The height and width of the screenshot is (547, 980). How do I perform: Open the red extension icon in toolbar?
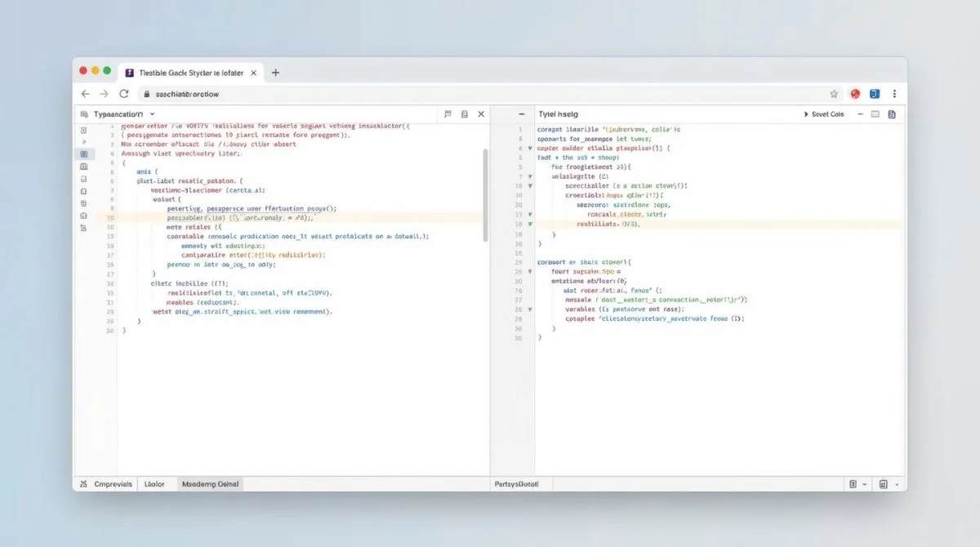coord(854,94)
